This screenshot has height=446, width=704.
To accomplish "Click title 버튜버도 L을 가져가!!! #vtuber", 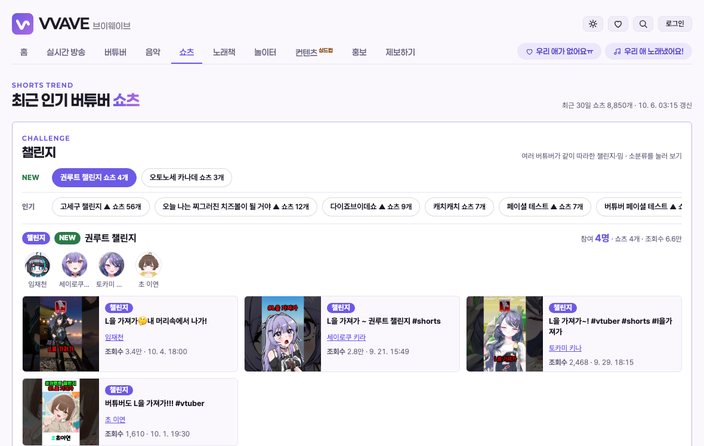I will 154,403.
